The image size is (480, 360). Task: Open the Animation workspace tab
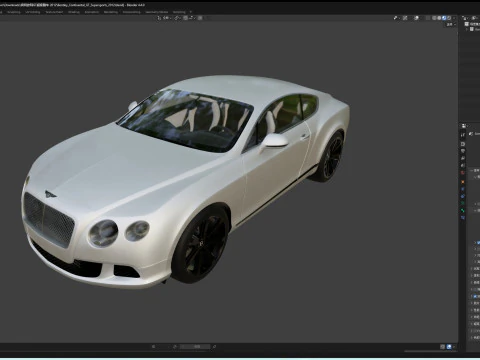(x=92, y=12)
